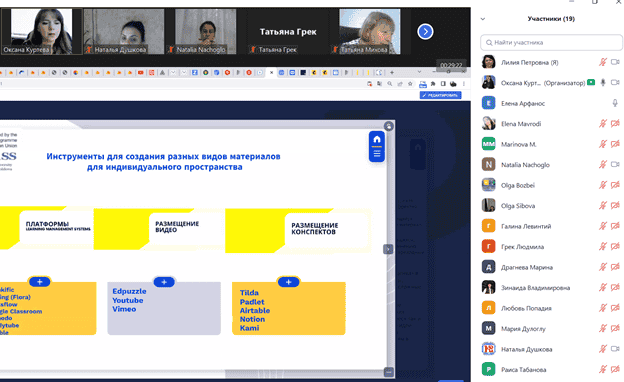Toggle Elena Mavrodi's muted microphone icon
The height and width of the screenshot is (382, 624).
603,124
